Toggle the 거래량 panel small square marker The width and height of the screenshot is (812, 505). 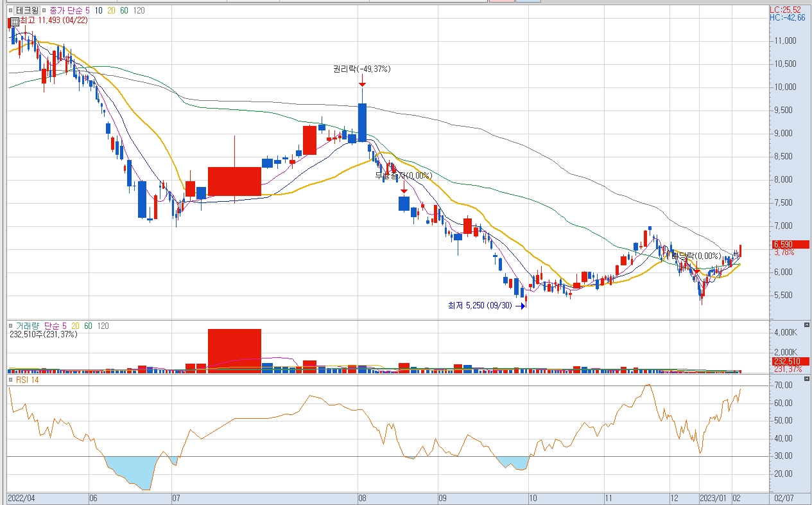pyautogui.click(x=10, y=326)
